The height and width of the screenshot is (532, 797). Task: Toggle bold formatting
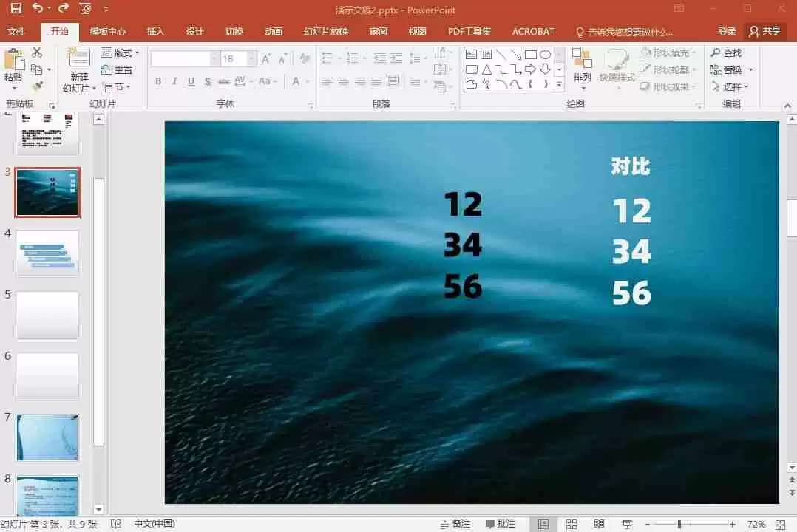pos(157,81)
